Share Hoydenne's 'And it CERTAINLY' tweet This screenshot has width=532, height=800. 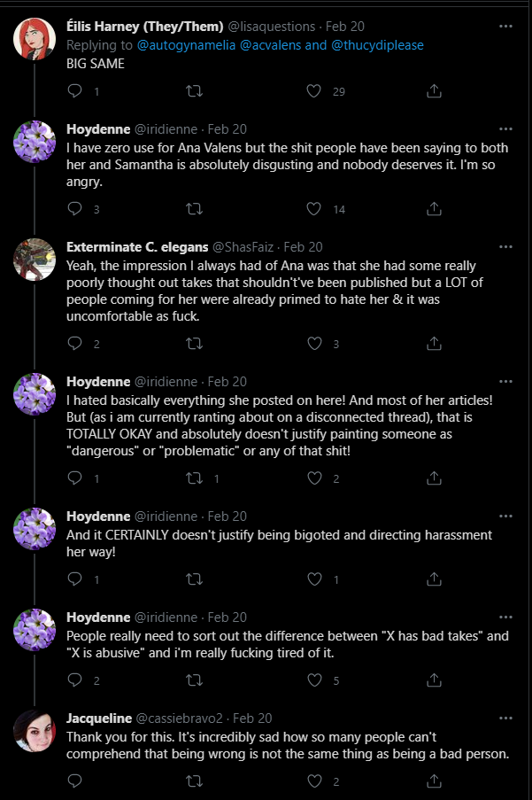pyautogui.click(x=434, y=579)
